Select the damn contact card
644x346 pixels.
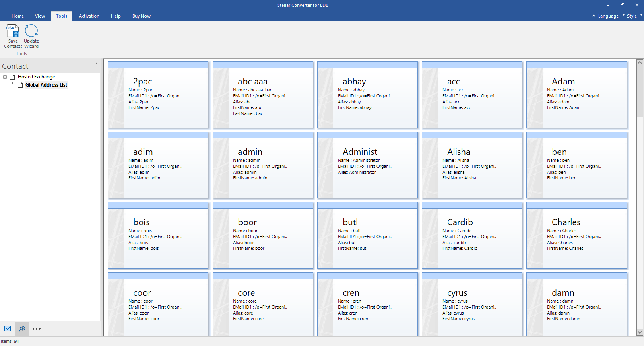577,304
